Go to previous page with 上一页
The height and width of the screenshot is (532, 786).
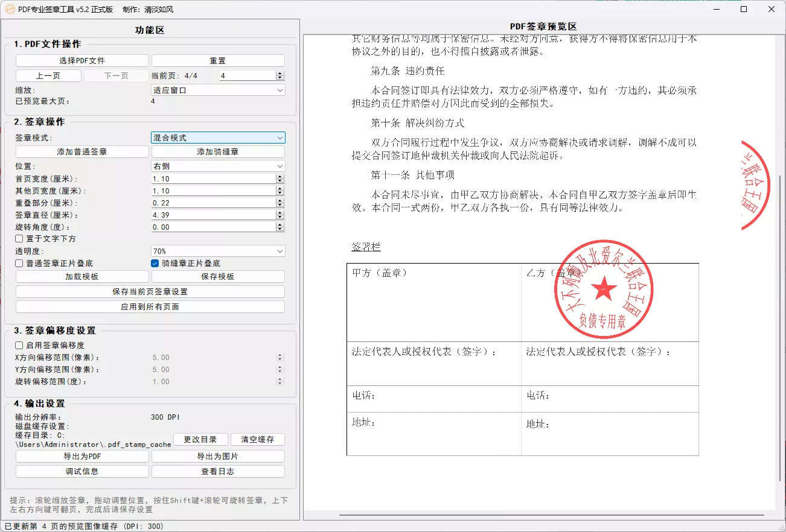pos(48,76)
